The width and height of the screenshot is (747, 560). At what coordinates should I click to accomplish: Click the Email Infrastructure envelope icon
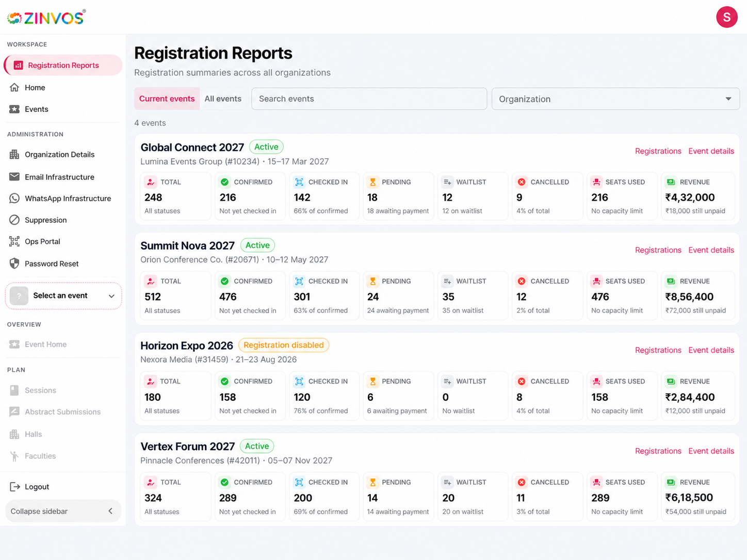pyautogui.click(x=14, y=177)
